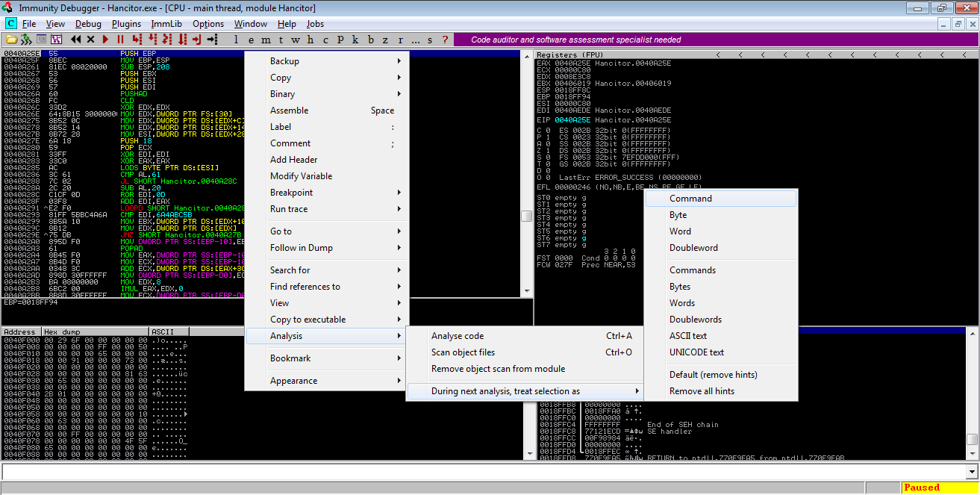Open the Plugins menu

pos(125,23)
